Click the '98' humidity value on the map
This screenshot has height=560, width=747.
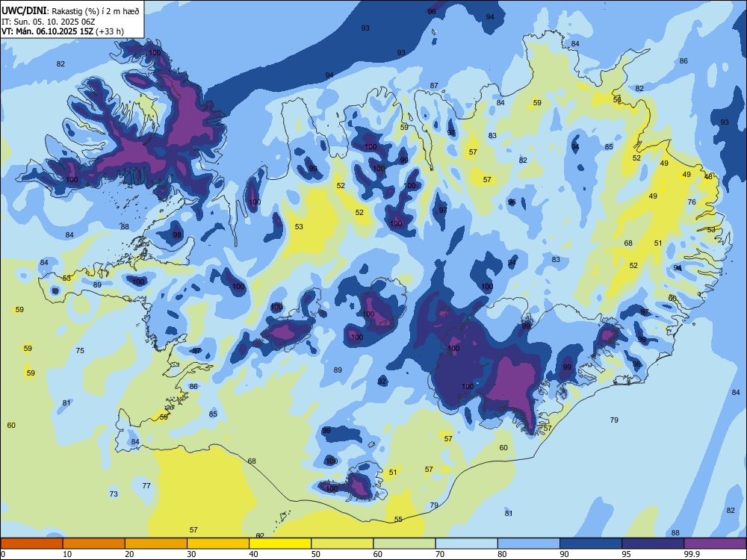coord(177,234)
